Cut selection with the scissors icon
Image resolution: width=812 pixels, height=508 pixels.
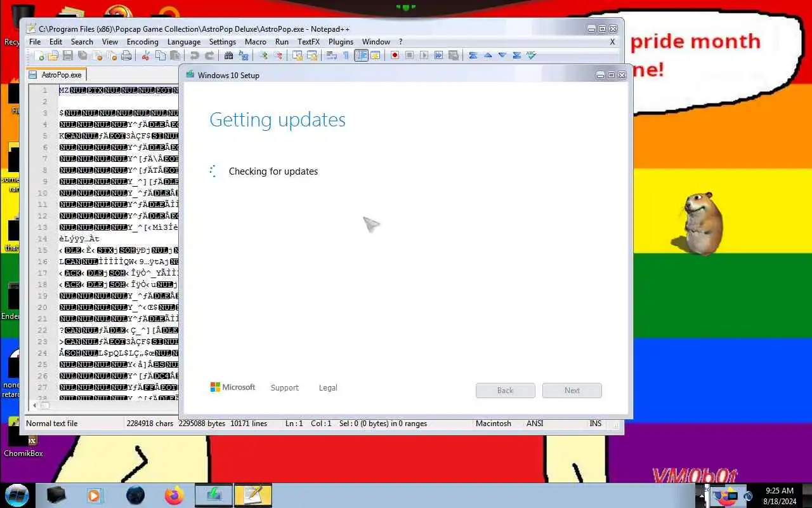click(145, 55)
